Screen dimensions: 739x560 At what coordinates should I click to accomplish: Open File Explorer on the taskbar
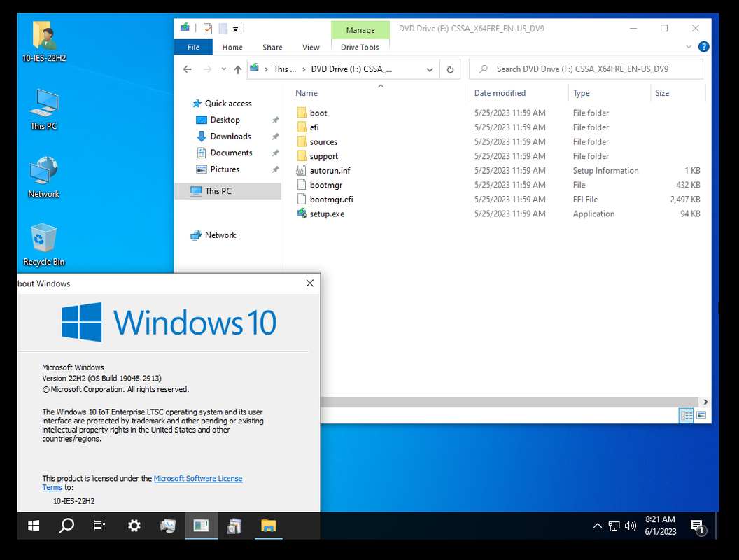coord(269,526)
